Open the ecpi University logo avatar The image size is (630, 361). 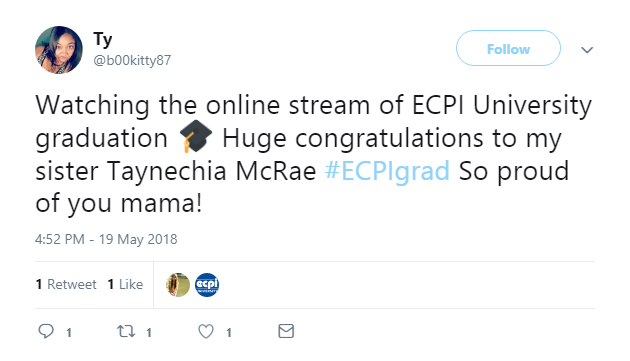point(207,285)
